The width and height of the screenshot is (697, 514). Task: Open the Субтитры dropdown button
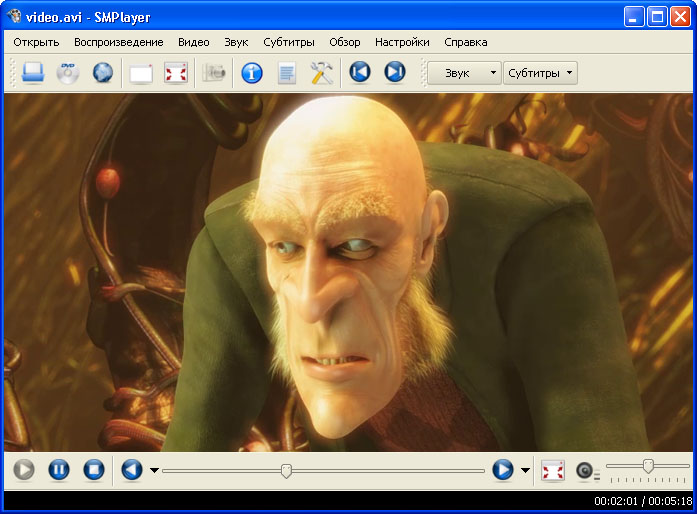pyautogui.click(x=540, y=73)
